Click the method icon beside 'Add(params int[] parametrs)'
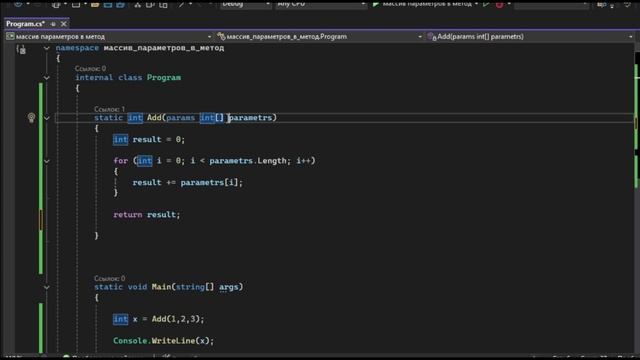 point(432,37)
